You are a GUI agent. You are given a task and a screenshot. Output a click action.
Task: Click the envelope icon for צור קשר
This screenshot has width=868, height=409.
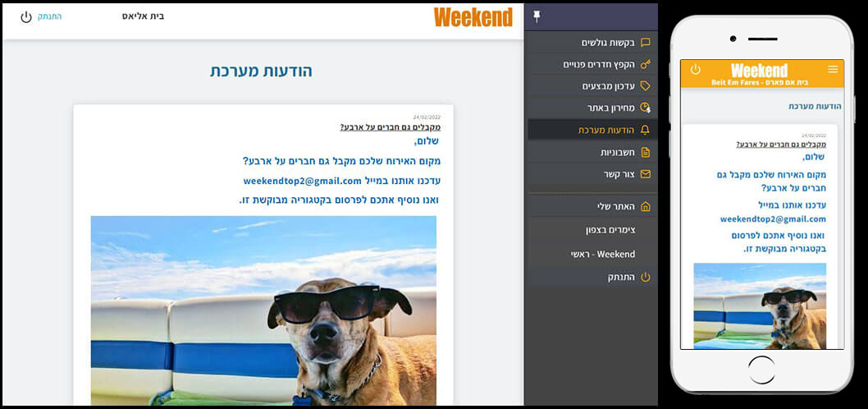point(645,174)
